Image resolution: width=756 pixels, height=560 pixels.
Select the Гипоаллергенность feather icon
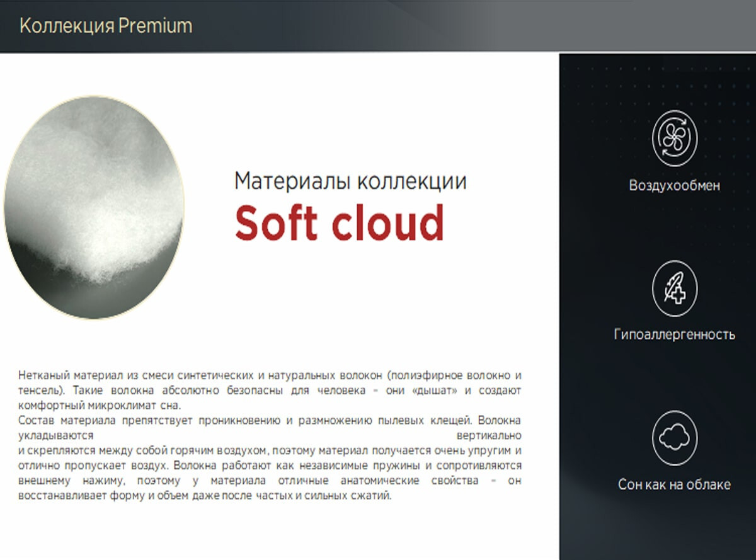click(x=674, y=289)
